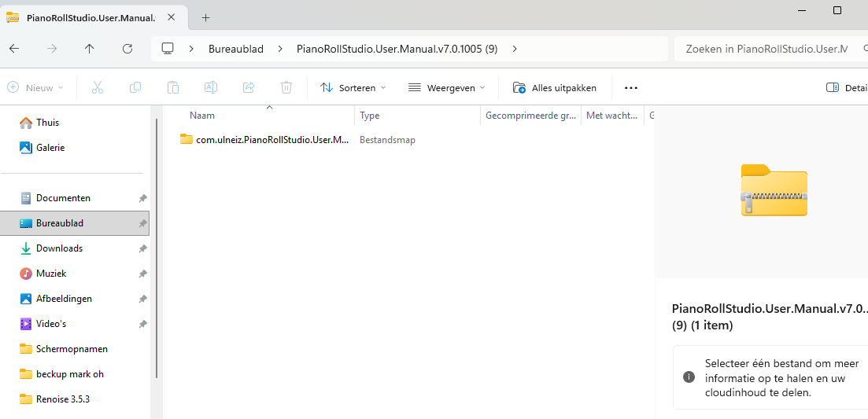Click the Cut scissors icon

[98, 87]
